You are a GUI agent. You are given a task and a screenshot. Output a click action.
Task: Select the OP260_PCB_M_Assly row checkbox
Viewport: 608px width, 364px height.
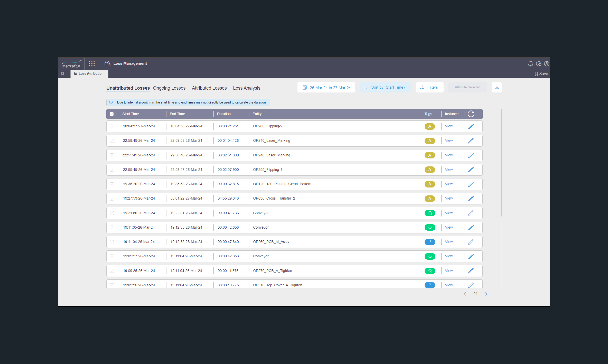pos(112,242)
